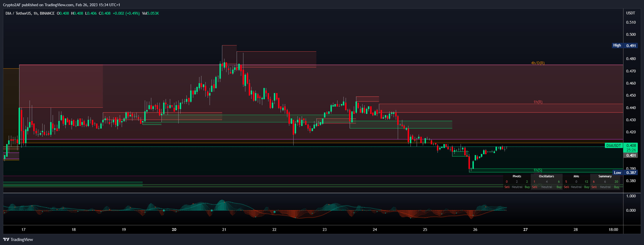This screenshot has height=245, width=644.
Task: Click the Oscillators header in ratings table
Action: 547,176
